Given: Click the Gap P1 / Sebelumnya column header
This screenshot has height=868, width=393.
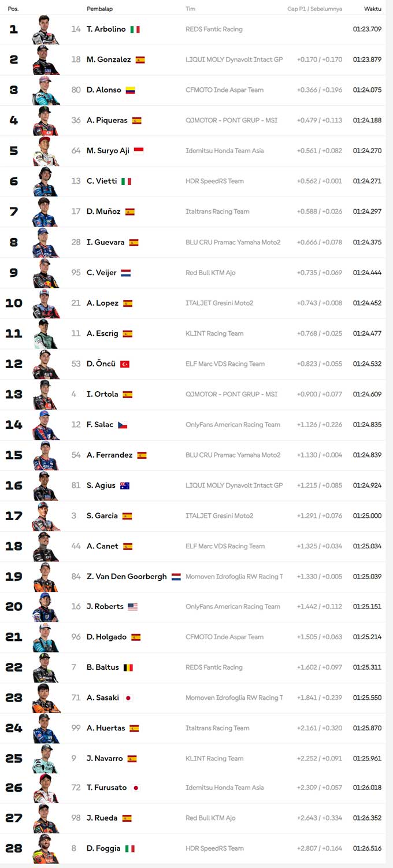Looking at the screenshot, I should pyautogui.click(x=314, y=9).
